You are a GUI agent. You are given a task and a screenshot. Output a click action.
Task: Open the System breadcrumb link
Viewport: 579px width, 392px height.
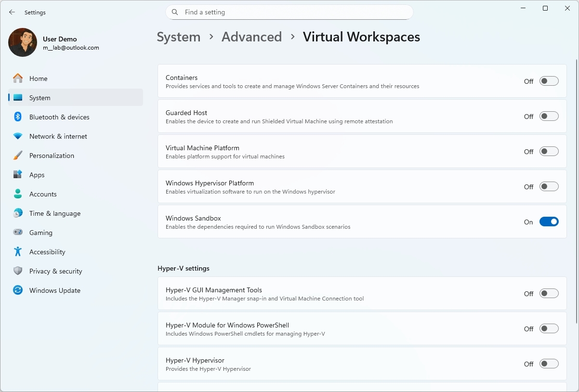(x=179, y=37)
